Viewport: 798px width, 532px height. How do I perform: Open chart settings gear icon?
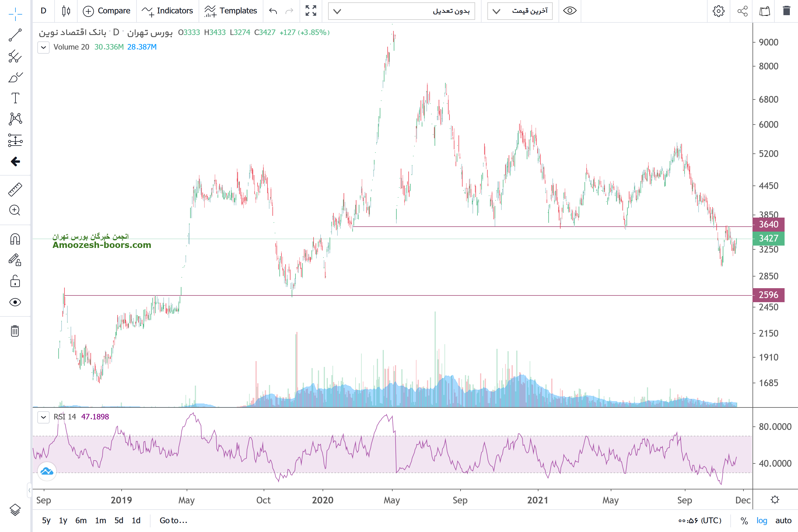coord(718,11)
